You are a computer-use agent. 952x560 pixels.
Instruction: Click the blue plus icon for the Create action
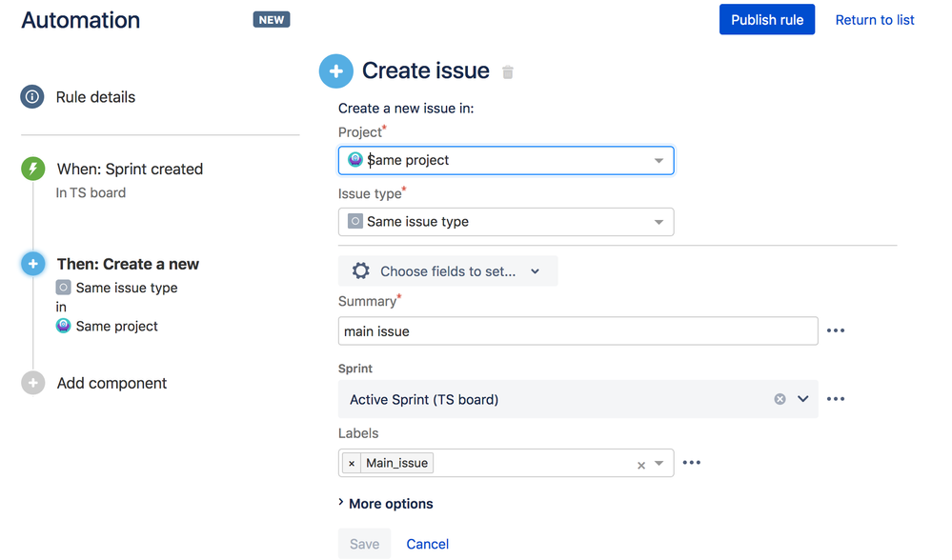(x=32, y=264)
